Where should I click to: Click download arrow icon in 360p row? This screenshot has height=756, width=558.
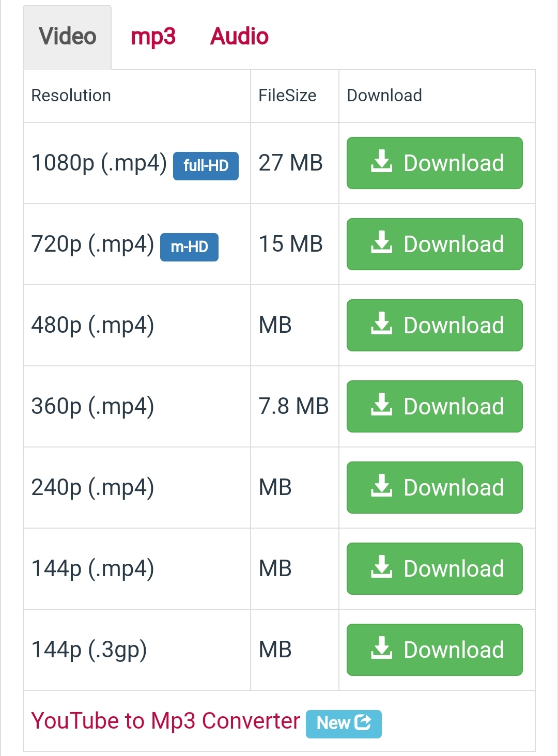click(381, 404)
